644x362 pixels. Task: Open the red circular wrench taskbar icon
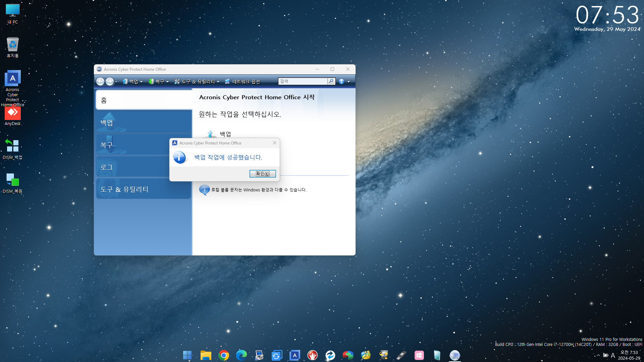(313, 355)
